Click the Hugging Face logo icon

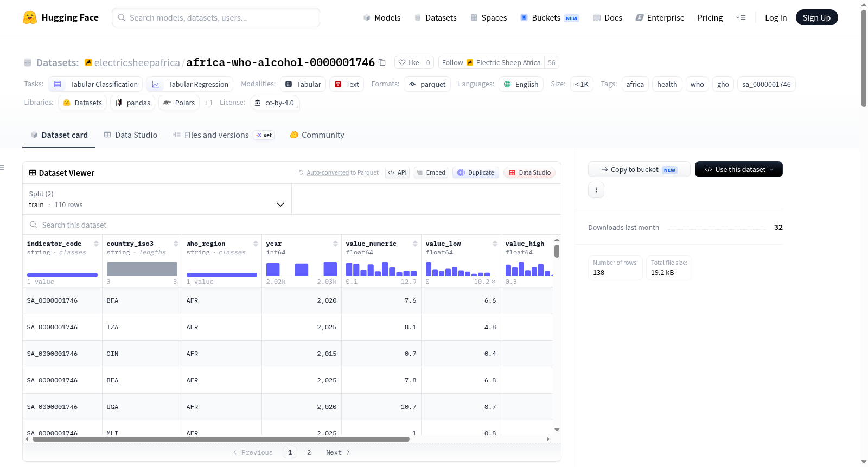(x=30, y=17)
